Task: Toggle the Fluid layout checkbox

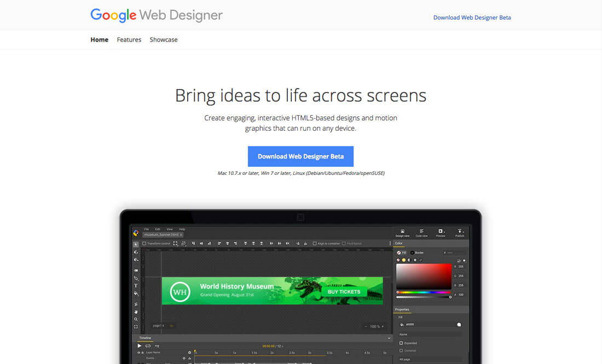Action: pyautogui.click(x=344, y=244)
